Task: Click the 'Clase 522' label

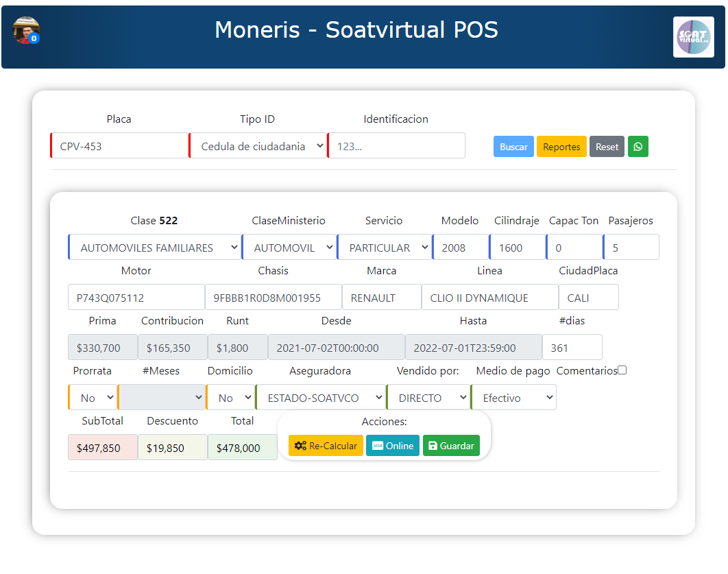Action: pos(154,221)
